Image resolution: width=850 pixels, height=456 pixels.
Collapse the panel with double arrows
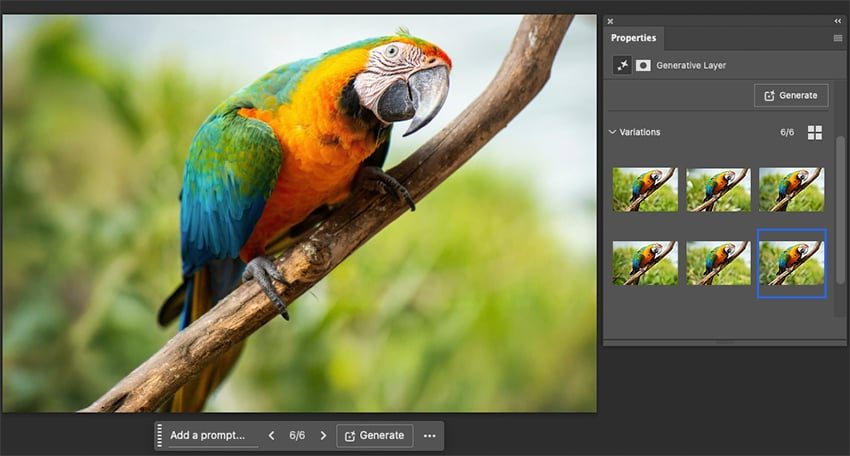(838, 21)
